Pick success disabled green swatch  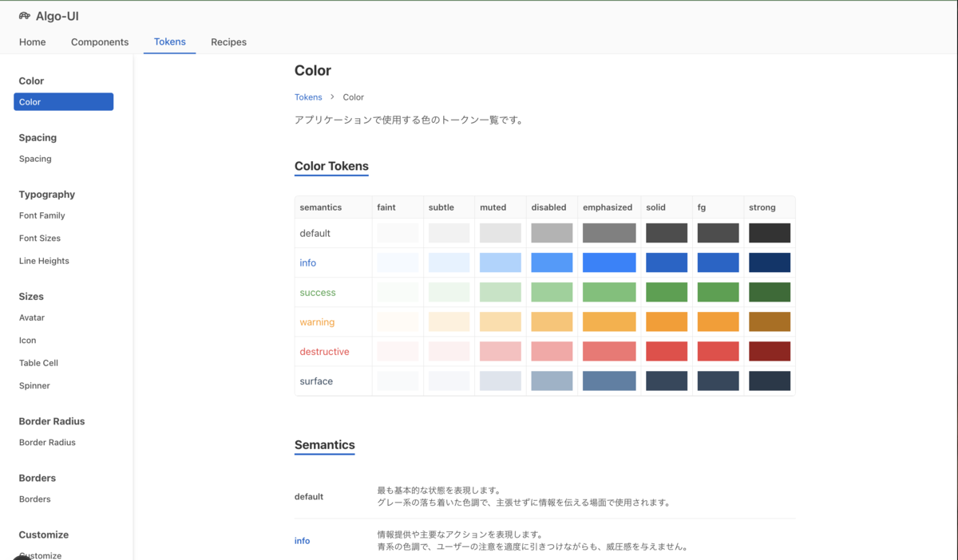pos(552,292)
